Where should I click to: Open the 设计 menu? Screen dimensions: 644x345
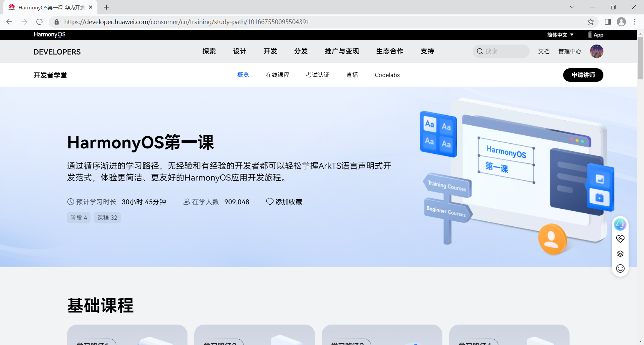pyautogui.click(x=239, y=51)
